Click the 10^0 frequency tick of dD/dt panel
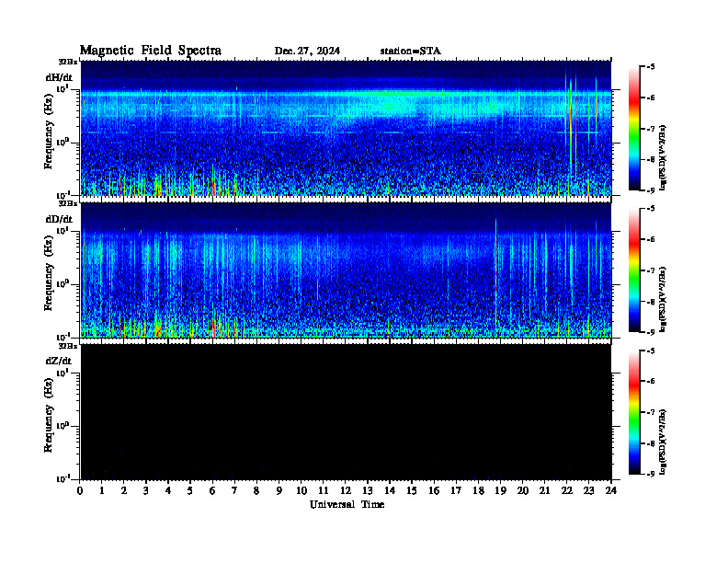The height and width of the screenshot is (563, 728). point(63,284)
